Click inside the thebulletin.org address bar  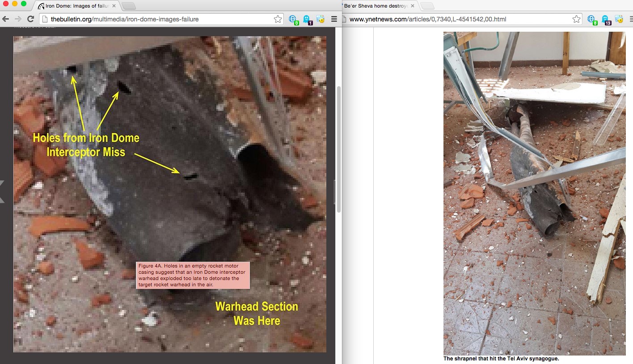click(134, 19)
